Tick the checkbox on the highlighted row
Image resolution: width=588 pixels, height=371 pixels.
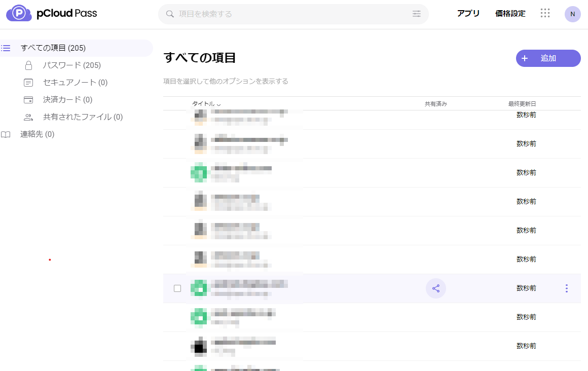pyautogui.click(x=177, y=288)
